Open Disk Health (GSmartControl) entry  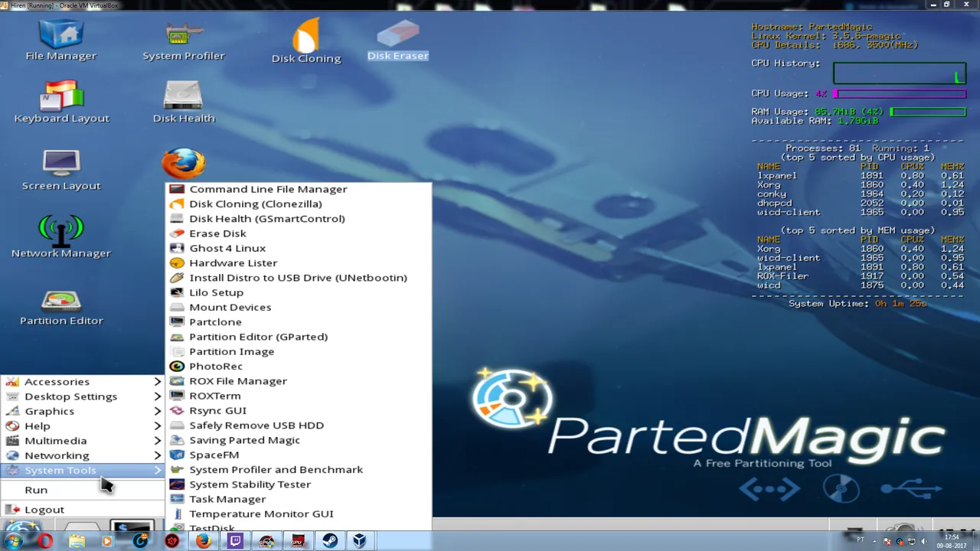pyautogui.click(x=299, y=219)
